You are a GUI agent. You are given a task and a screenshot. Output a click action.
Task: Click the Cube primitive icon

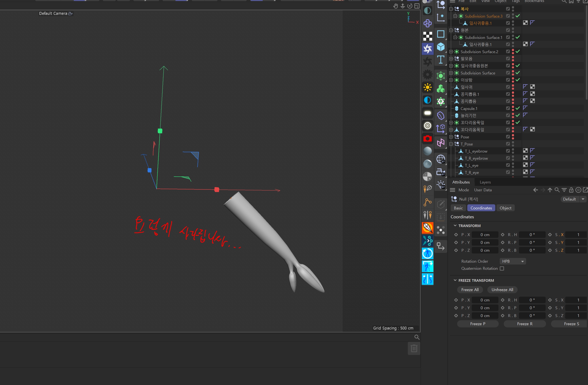441,47
